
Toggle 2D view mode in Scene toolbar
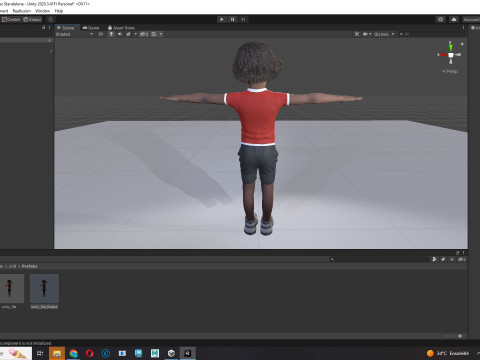(100, 34)
